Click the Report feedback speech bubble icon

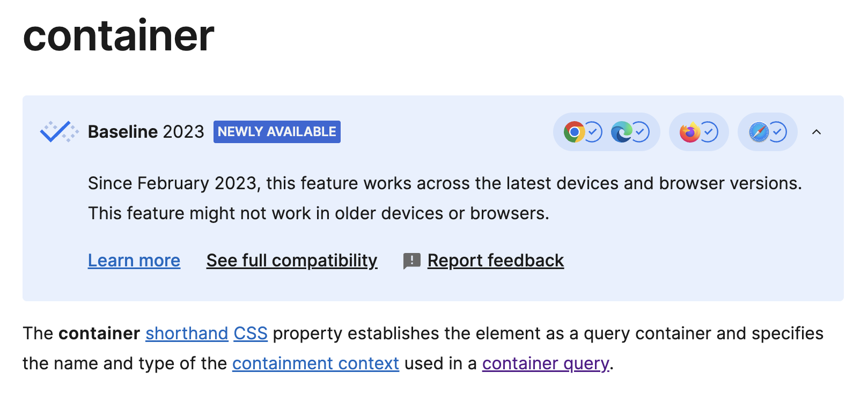tap(411, 260)
